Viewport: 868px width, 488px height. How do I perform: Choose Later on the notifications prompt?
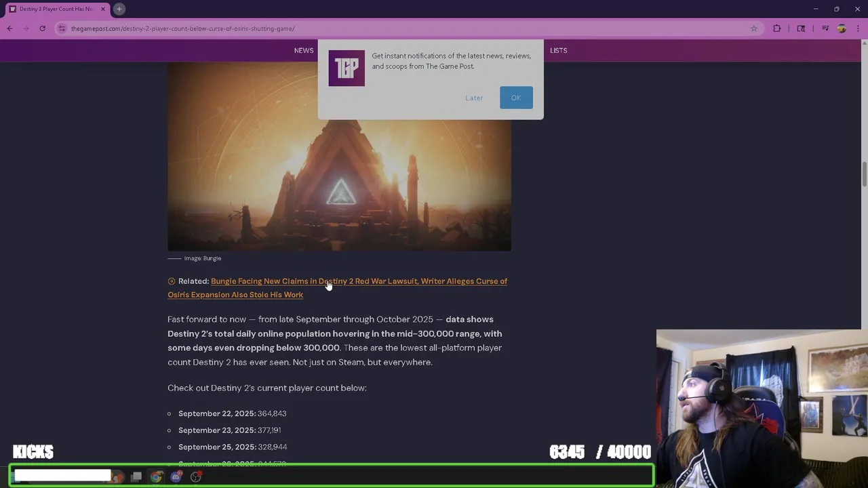474,98
